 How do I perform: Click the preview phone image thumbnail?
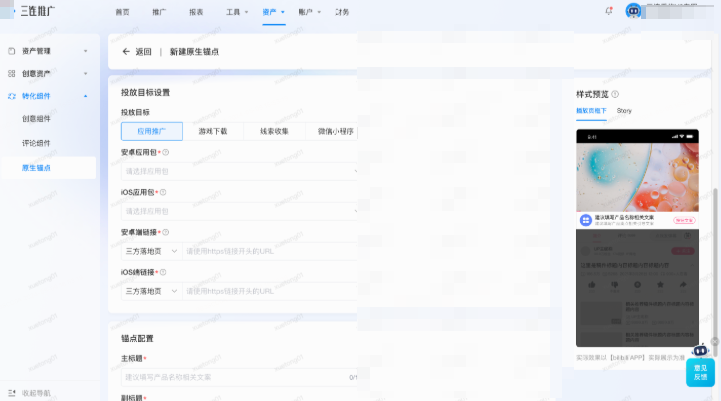point(637,177)
